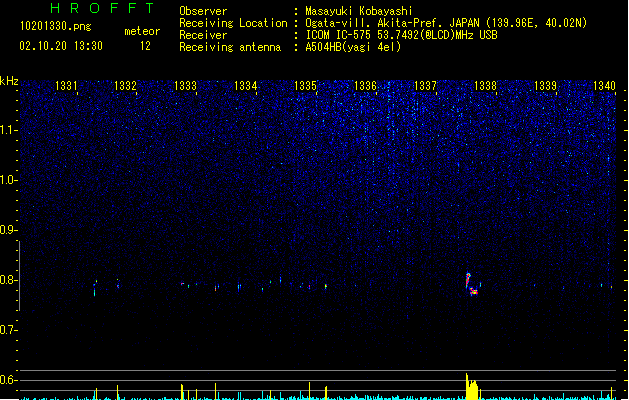Click the 0.9 kHz axis label

(8, 230)
